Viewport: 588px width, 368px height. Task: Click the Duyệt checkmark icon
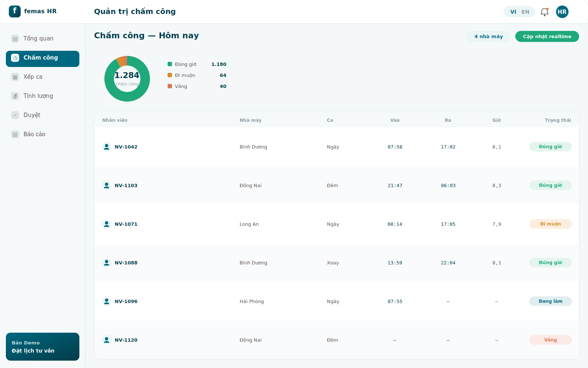(15, 115)
